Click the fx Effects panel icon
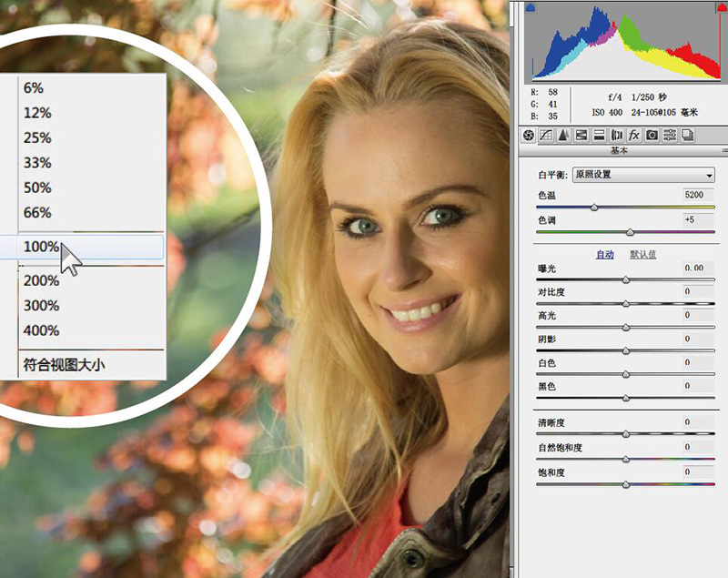The height and width of the screenshot is (578, 728). point(634,135)
